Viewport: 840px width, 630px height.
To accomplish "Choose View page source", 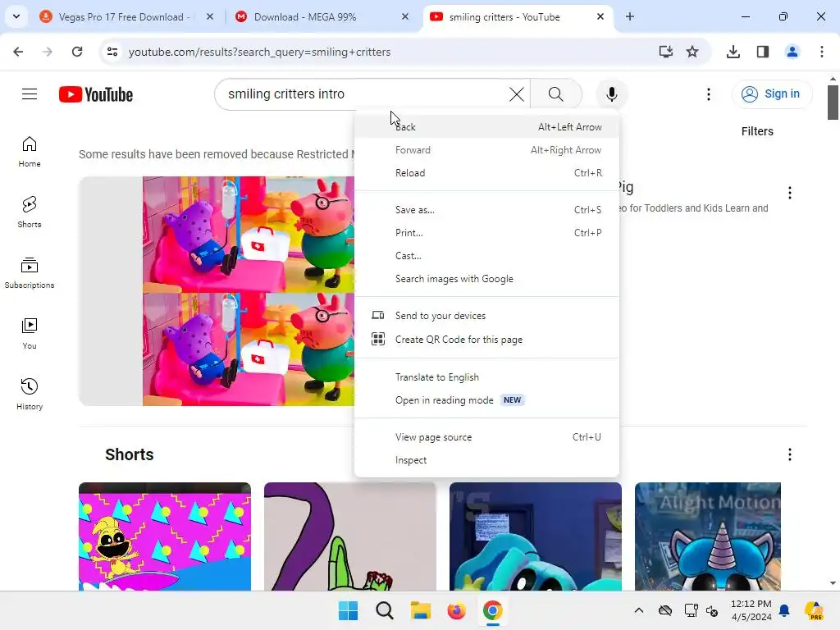I will 486,437.
